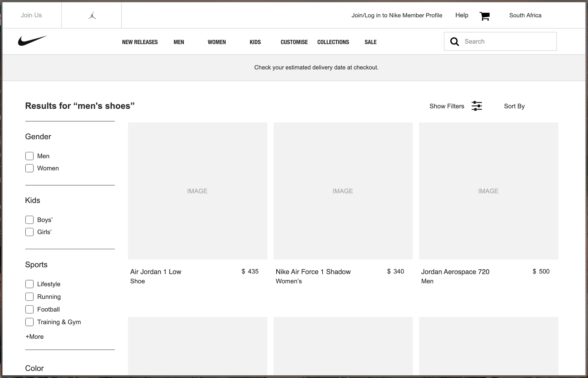This screenshot has width=588, height=378.
Task: Click Join/Log in to Nike Member Profile
Action: [397, 15]
